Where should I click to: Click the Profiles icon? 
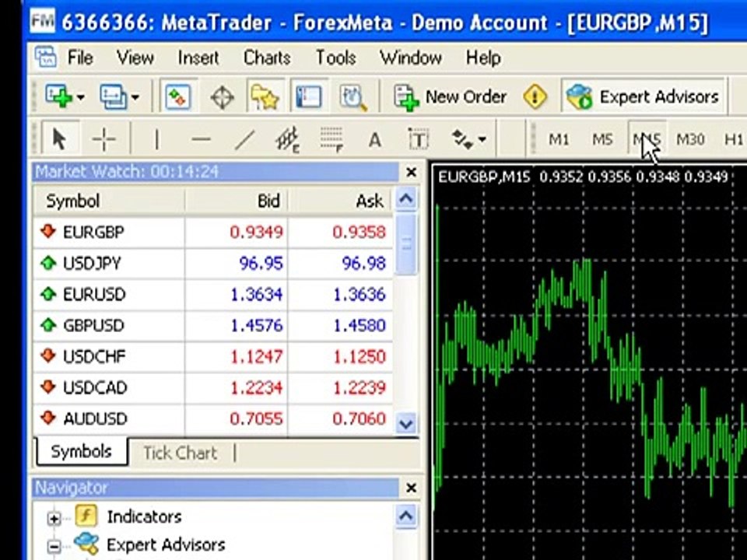tap(112, 96)
